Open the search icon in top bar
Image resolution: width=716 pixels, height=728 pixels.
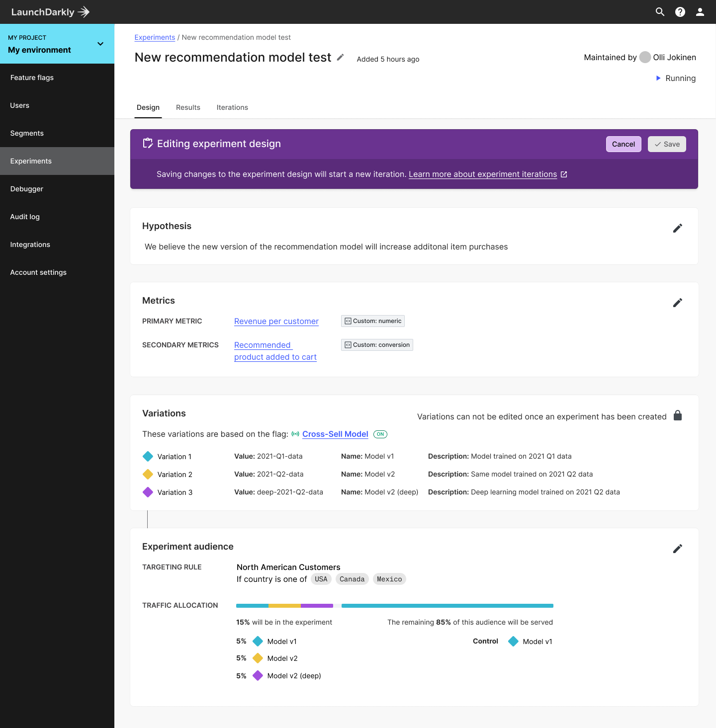[x=660, y=11]
